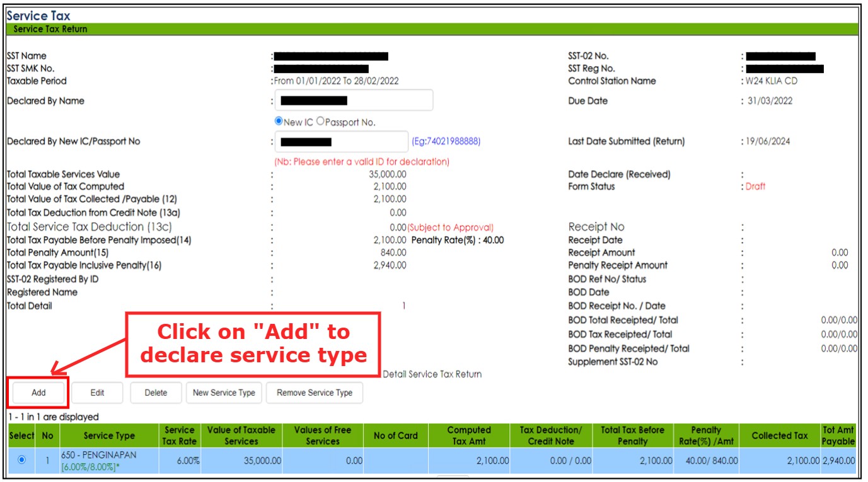Viewport: 868px width, 482px height.
Task: Select the radio button for row 1
Action: coord(22,460)
